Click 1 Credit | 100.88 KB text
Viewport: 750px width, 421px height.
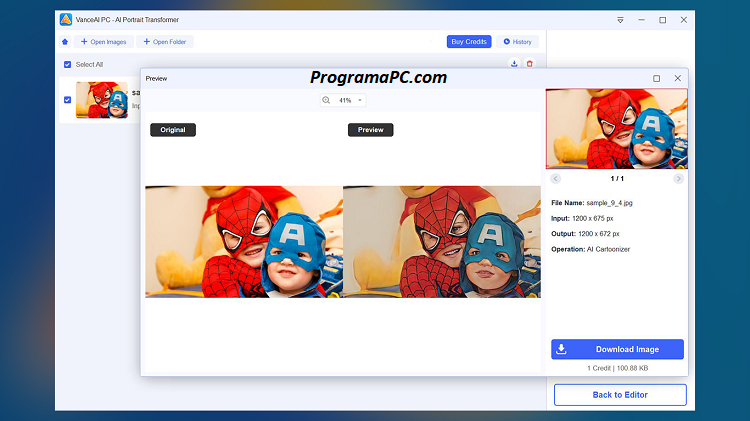(618, 368)
